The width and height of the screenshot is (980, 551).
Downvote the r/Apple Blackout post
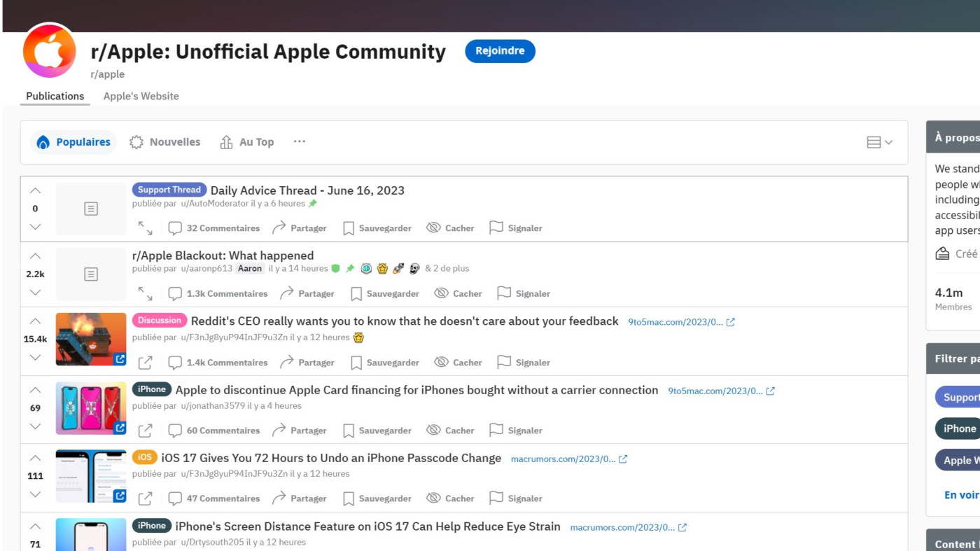coord(35,293)
